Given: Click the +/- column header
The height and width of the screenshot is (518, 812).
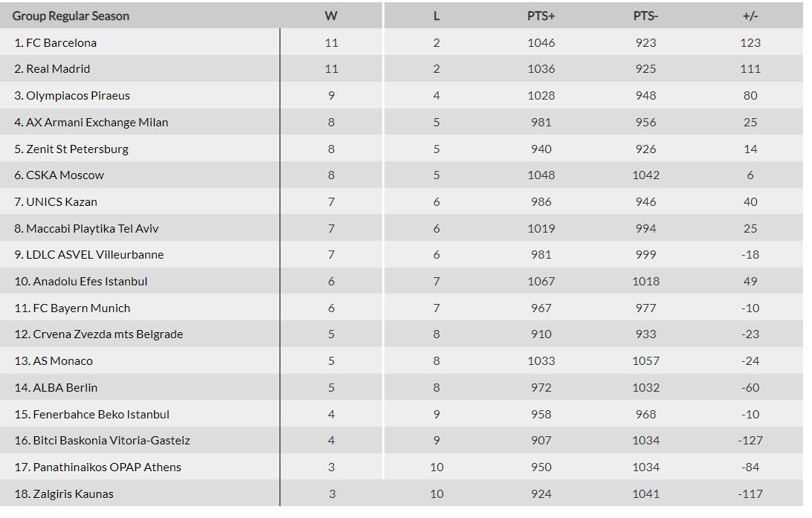Looking at the screenshot, I should (750, 16).
